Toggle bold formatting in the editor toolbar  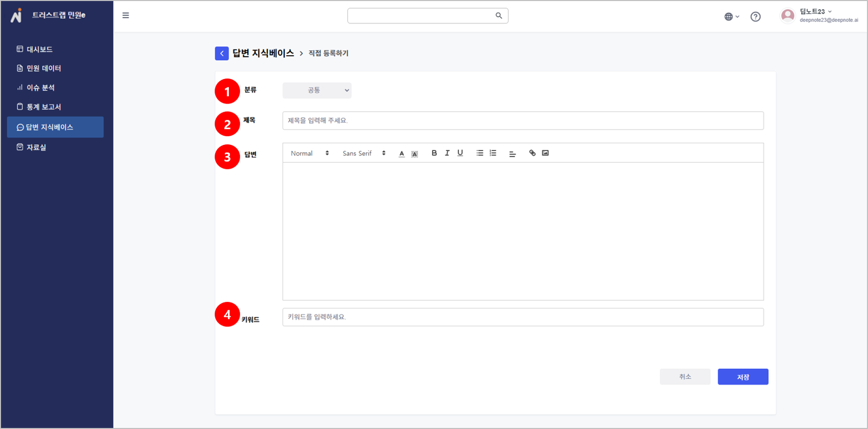(434, 153)
